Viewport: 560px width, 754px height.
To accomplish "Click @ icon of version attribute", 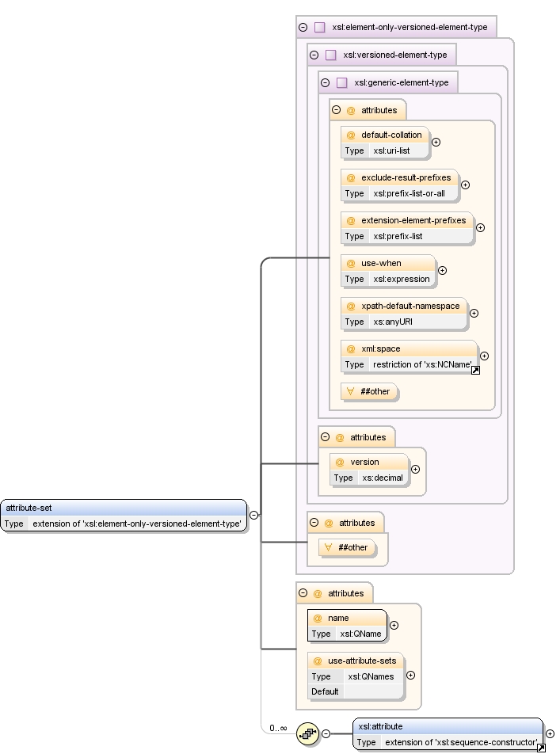I will [340, 463].
